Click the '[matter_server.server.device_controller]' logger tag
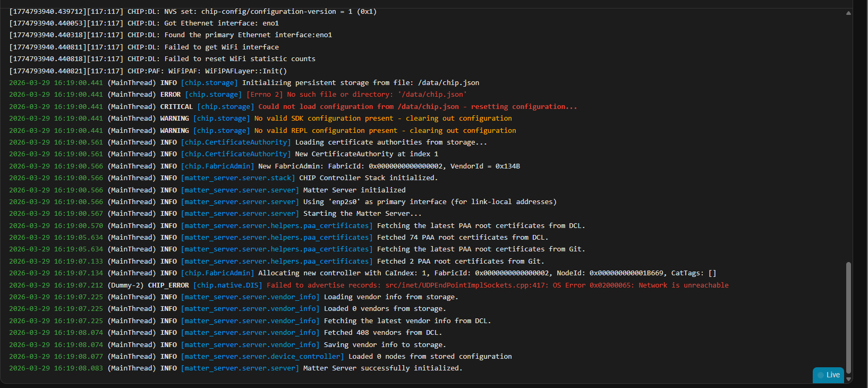Image resolution: width=868 pixels, height=388 pixels. point(262,357)
